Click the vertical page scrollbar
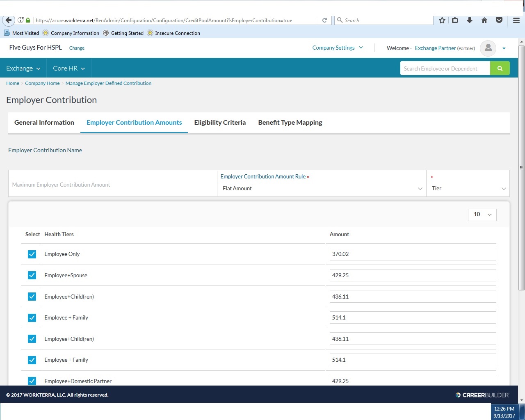This screenshot has width=525, height=420. click(x=522, y=167)
